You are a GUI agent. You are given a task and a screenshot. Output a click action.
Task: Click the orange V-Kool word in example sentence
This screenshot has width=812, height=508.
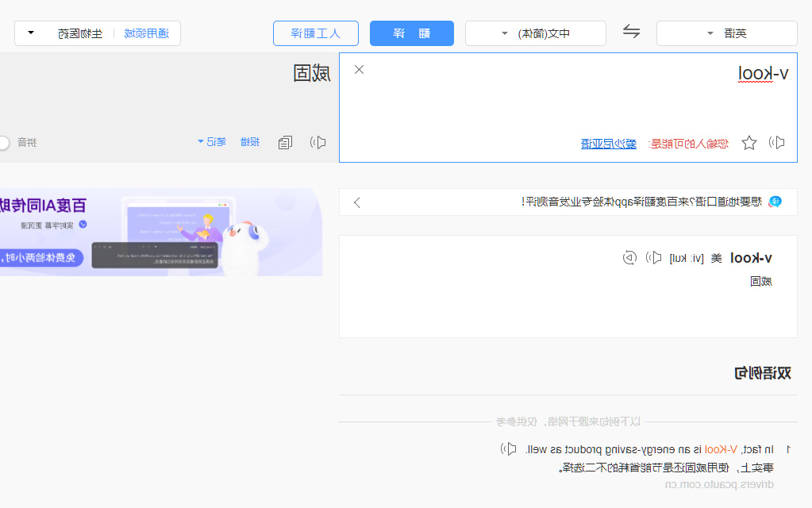point(721,449)
